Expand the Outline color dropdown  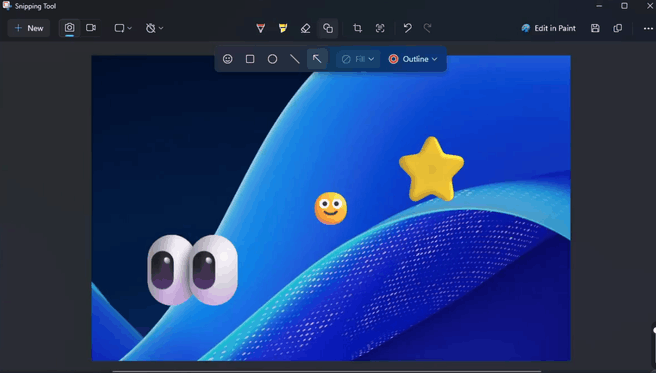(413, 59)
